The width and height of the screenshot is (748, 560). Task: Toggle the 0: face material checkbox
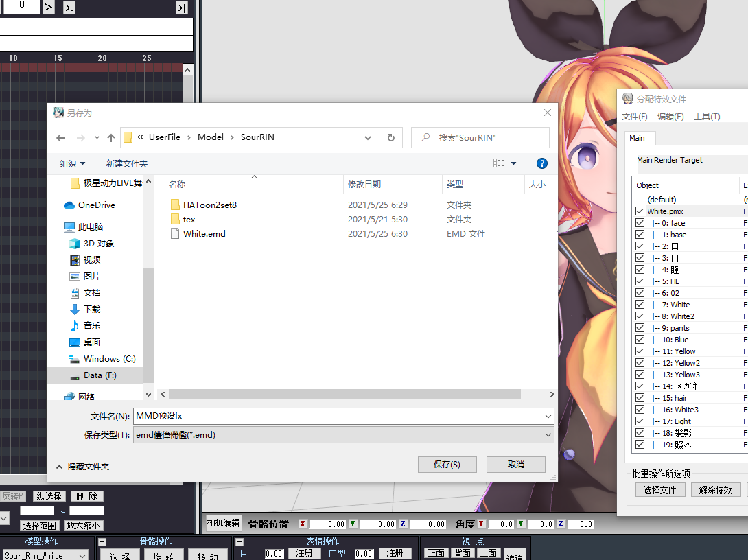(x=640, y=223)
